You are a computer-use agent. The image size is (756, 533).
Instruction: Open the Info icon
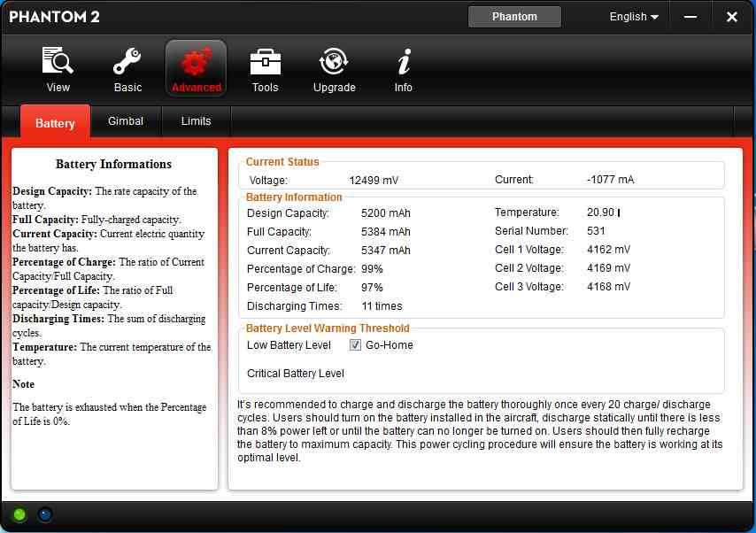point(404,62)
